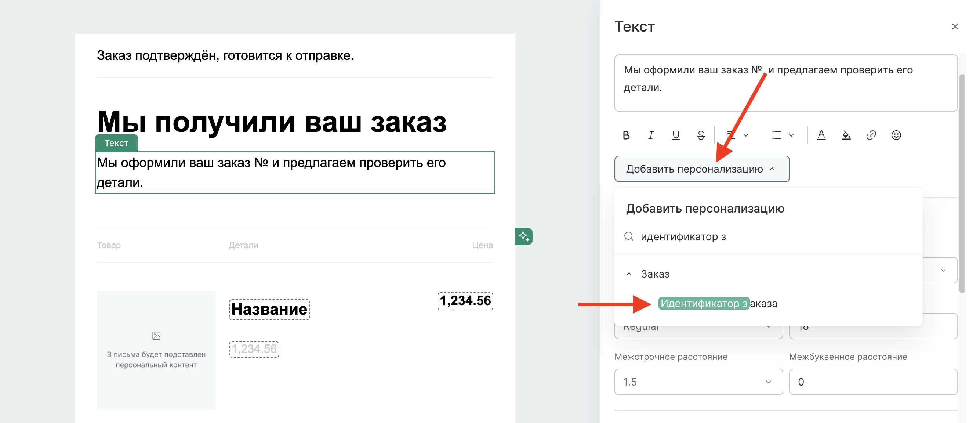The width and height of the screenshot is (980, 423).
Task: Open the emoji picker
Action: [x=896, y=135]
